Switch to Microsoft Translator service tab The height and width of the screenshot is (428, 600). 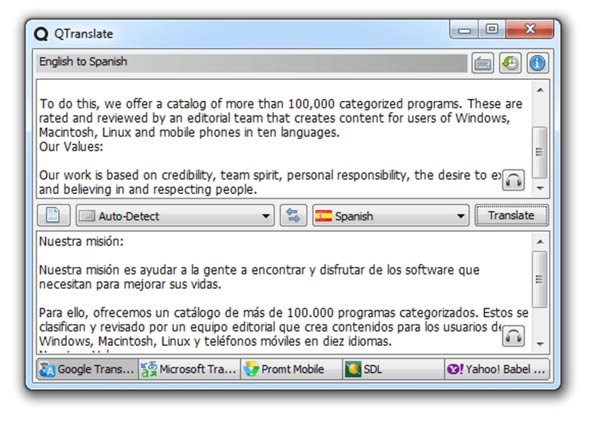click(x=189, y=369)
